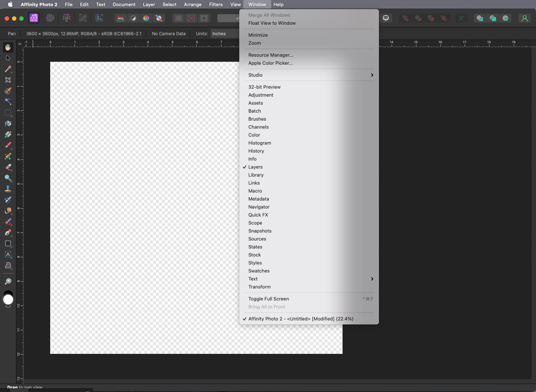
Task: Select the Pen tool
Action: [8, 233]
